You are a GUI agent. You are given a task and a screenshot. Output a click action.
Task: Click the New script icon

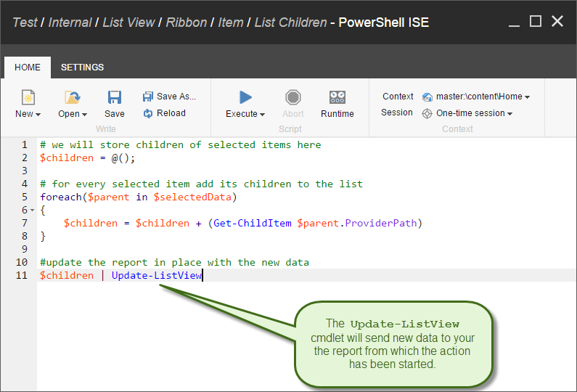(x=28, y=97)
